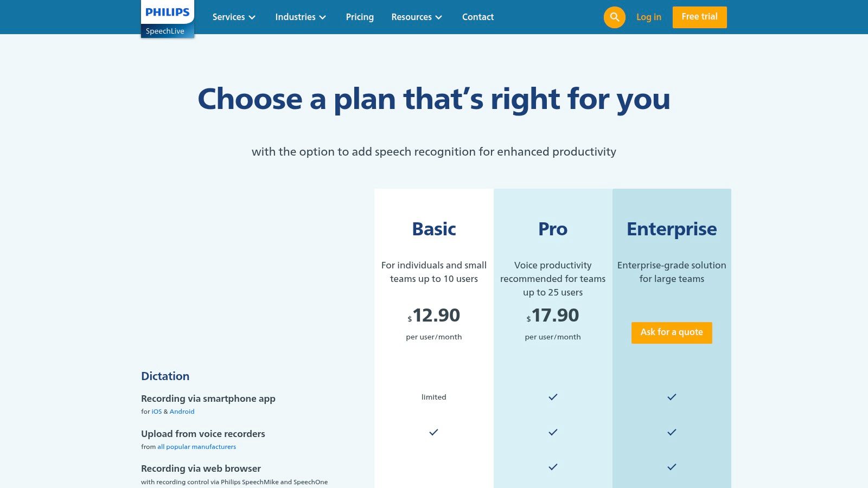This screenshot has height=488, width=868.
Task: Click Enterprise checkmark for voice recorder upload
Action: (x=672, y=432)
